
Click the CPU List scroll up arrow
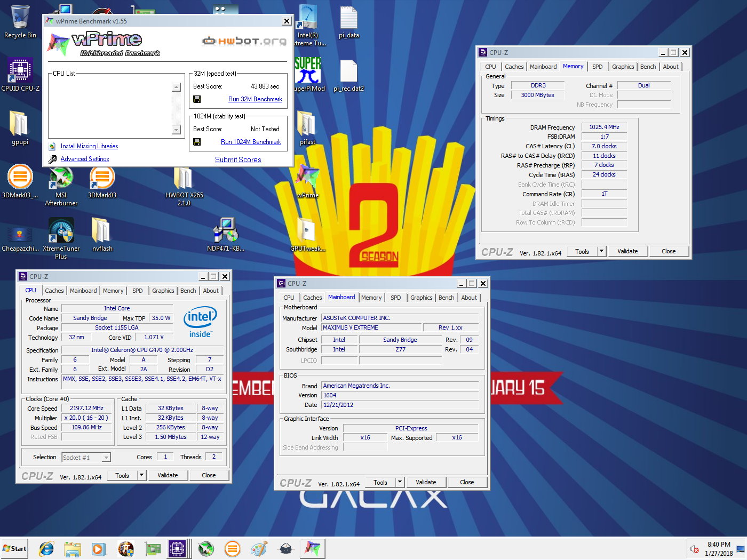pyautogui.click(x=176, y=87)
